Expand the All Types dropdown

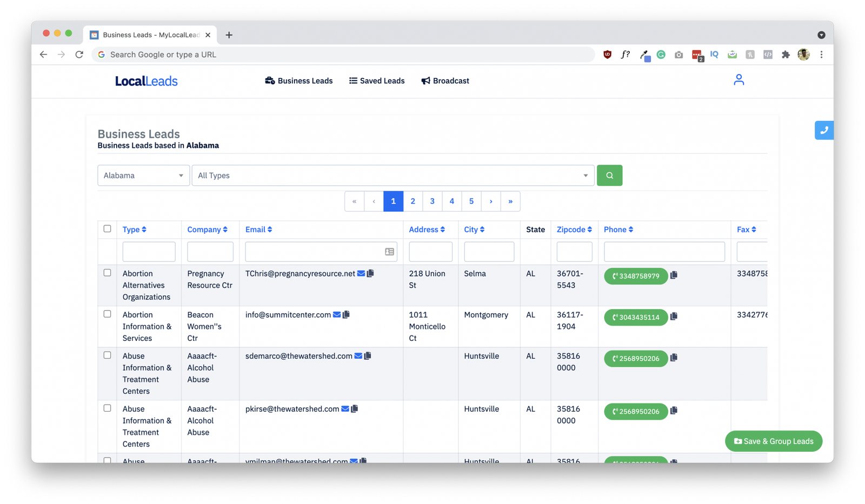coord(392,176)
